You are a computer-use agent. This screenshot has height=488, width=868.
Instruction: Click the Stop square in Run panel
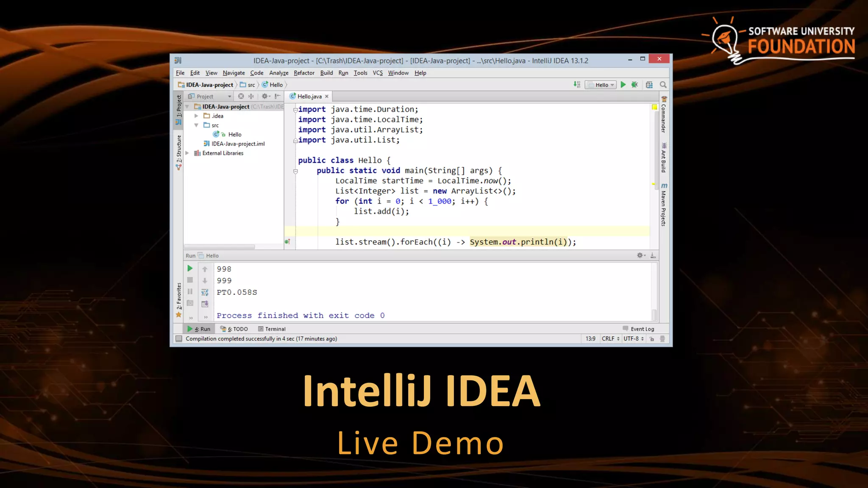(x=190, y=280)
